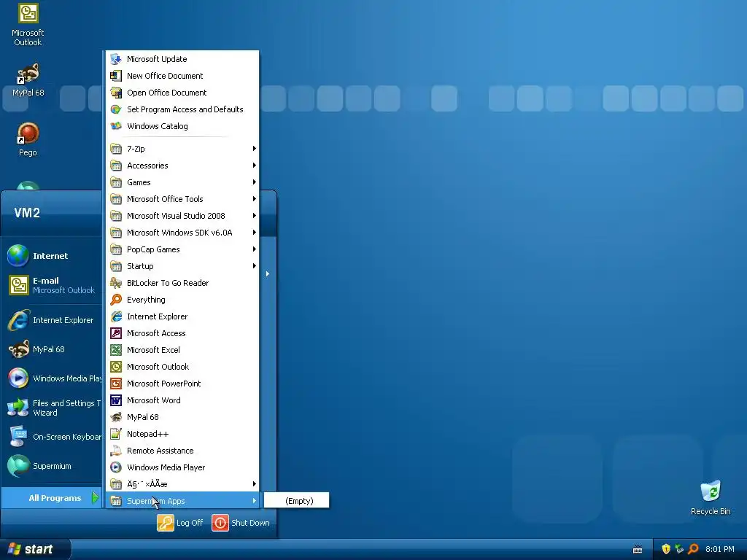Image resolution: width=747 pixels, height=560 pixels.
Task: Open Internet Explorer from Start menu left pane
Action: click(x=52, y=321)
